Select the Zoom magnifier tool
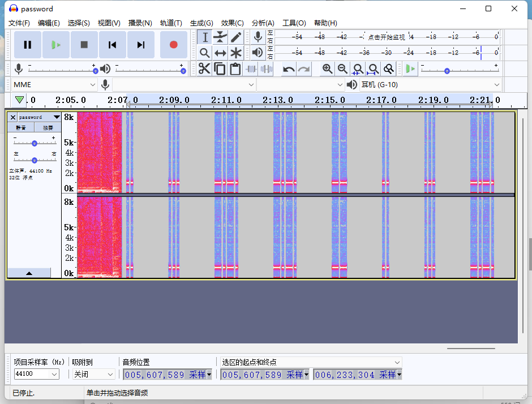 pyautogui.click(x=204, y=53)
